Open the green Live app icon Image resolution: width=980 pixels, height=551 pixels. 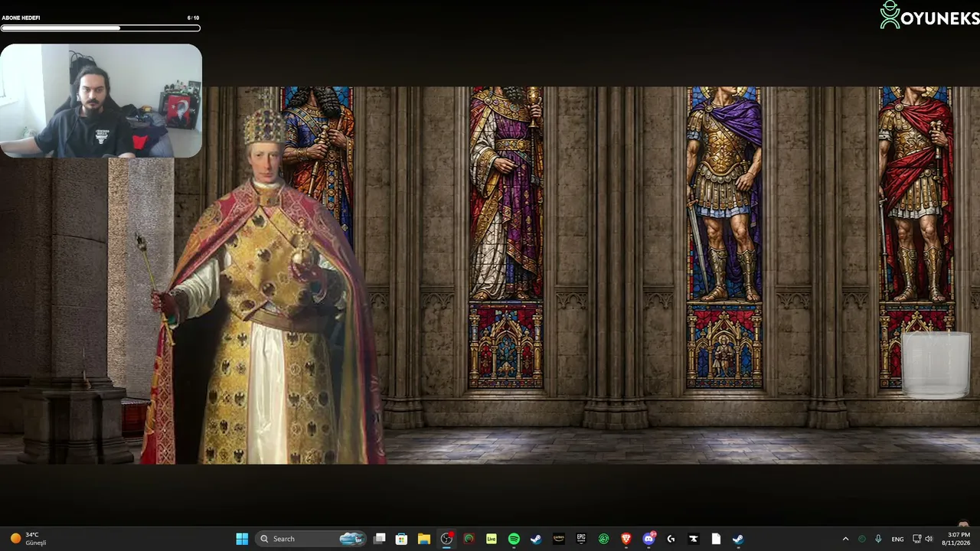pos(492,539)
